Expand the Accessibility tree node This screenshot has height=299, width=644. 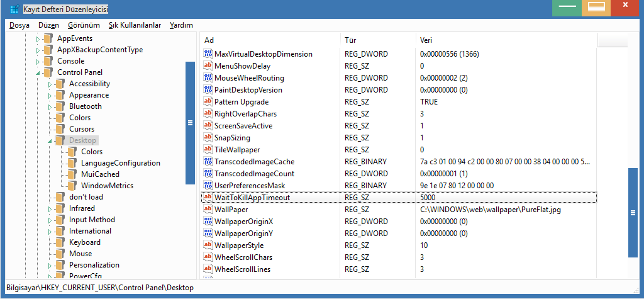coord(50,84)
